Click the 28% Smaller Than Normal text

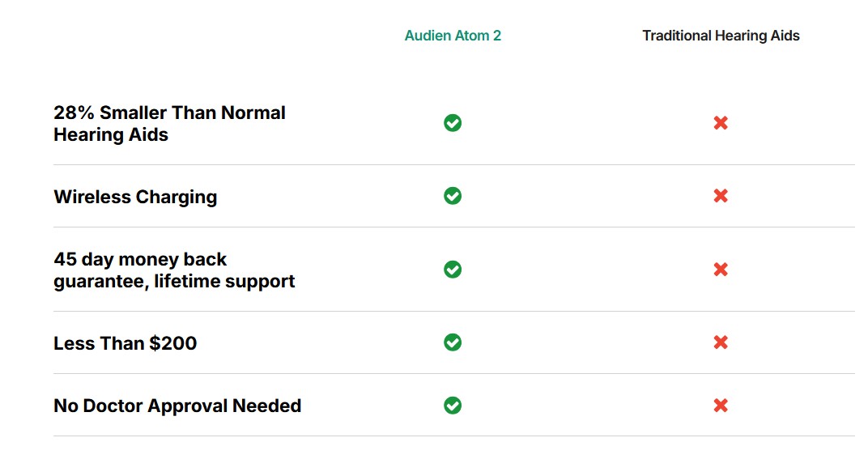pos(169,113)
